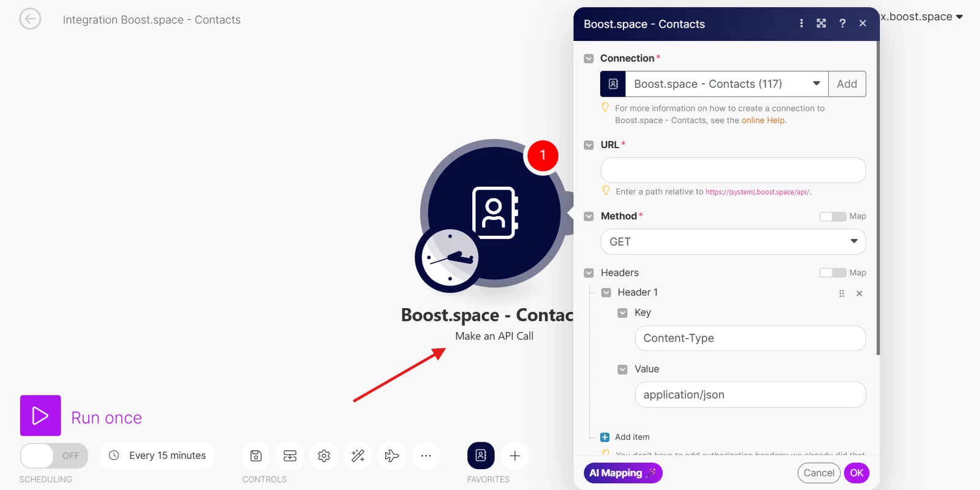Open the online Help link
This screenshot has width=980, height=490.
763,121
